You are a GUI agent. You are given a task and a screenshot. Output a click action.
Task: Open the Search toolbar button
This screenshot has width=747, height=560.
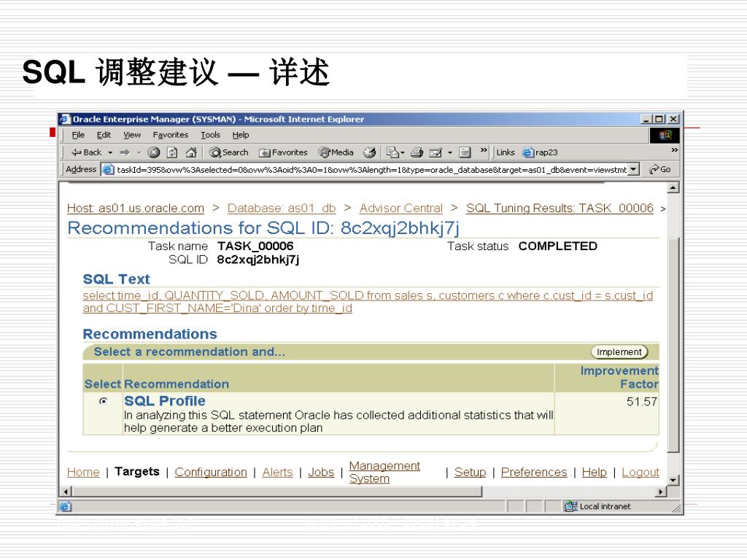228,152
